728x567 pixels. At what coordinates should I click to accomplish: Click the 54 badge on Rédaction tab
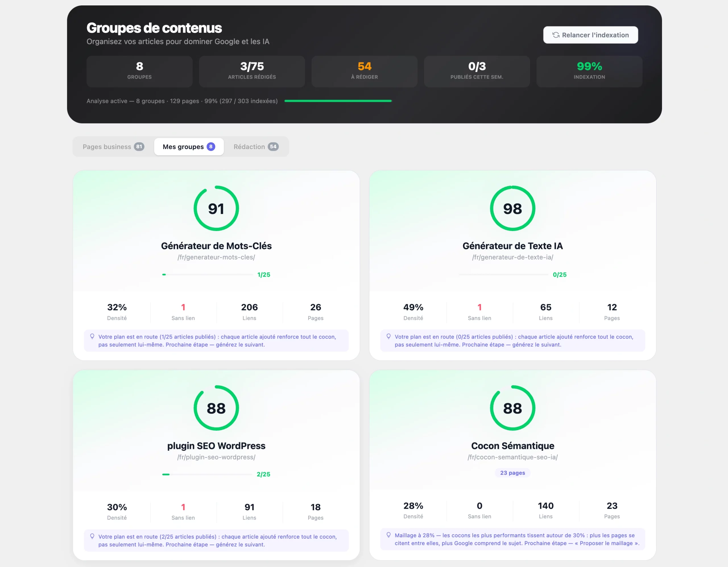tap(273, 147)
